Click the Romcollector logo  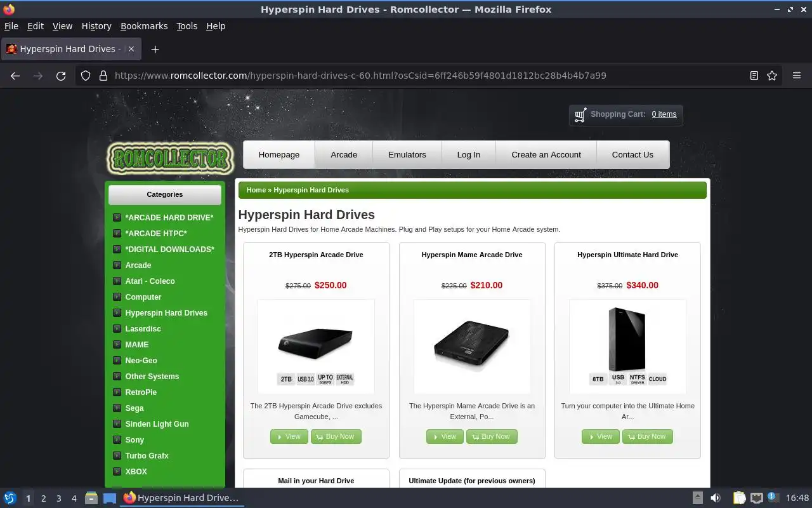(170, 157)
